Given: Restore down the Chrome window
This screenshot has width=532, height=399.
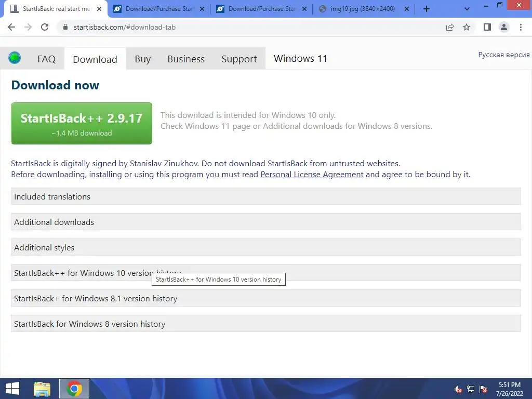Looking at the screenshot, I should [499, 5].
